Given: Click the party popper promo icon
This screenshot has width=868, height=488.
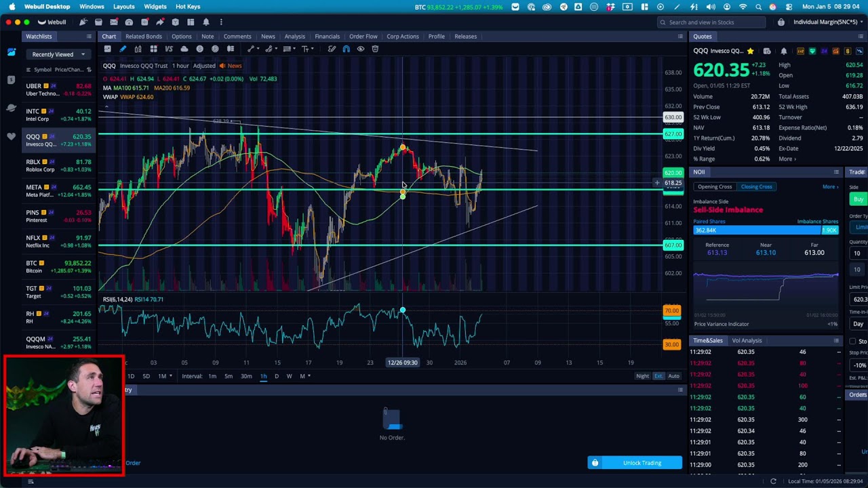Looking at the screenshot, I should point(83,22).
